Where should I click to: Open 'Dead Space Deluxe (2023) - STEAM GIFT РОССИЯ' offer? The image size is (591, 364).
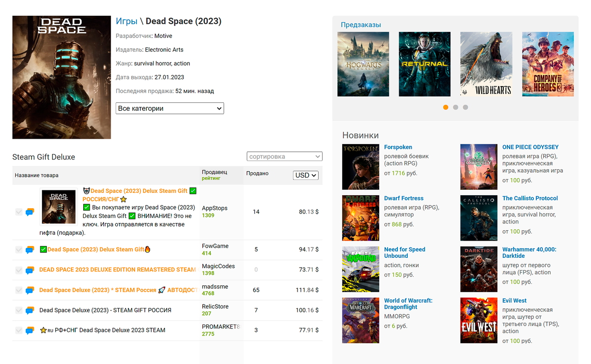click(x=105, y=310)
